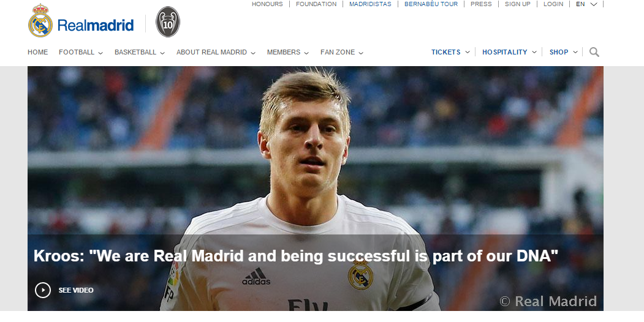Screen dimensions: 644x322
Task: Open the Tickets dropdown
Action: click(450, 52)
